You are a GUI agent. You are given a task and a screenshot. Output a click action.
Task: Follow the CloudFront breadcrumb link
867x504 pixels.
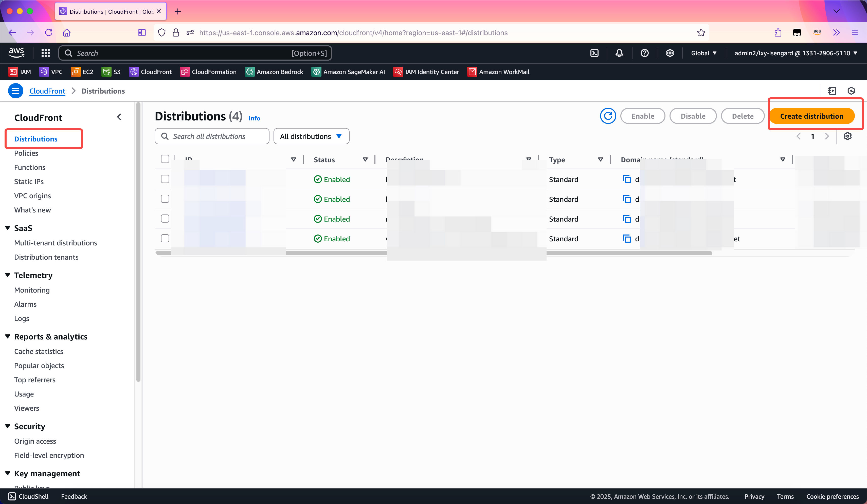coord(47,91)
